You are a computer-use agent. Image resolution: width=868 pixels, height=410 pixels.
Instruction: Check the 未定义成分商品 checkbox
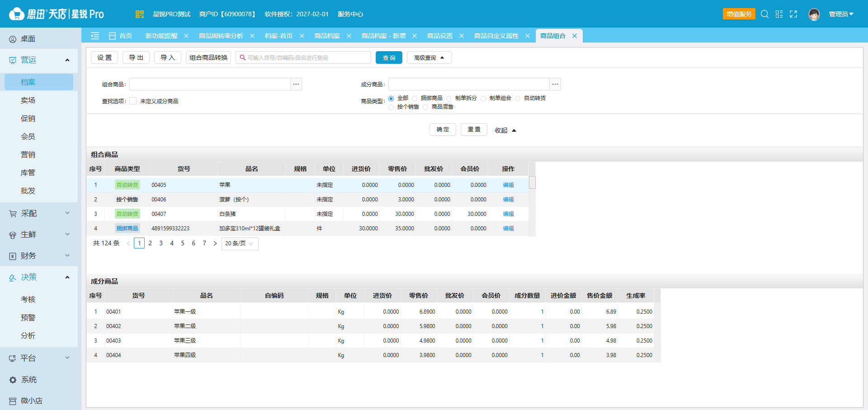133,101
